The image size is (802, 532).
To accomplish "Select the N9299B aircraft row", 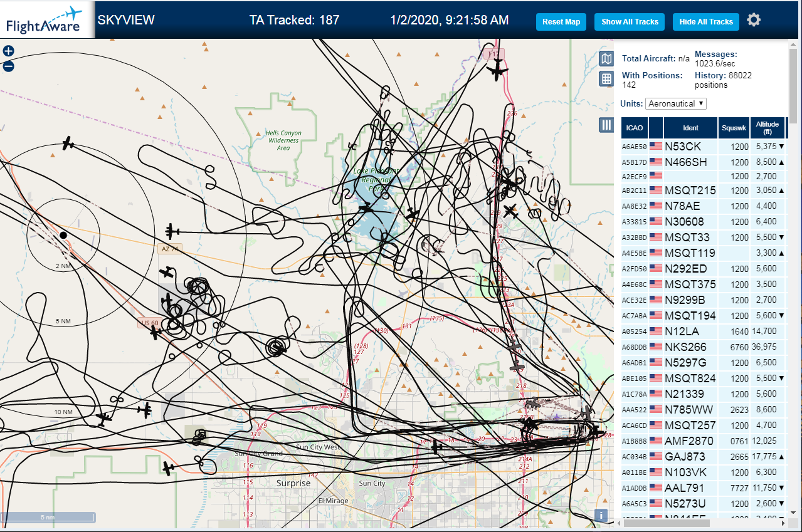I will pos(704,300).
